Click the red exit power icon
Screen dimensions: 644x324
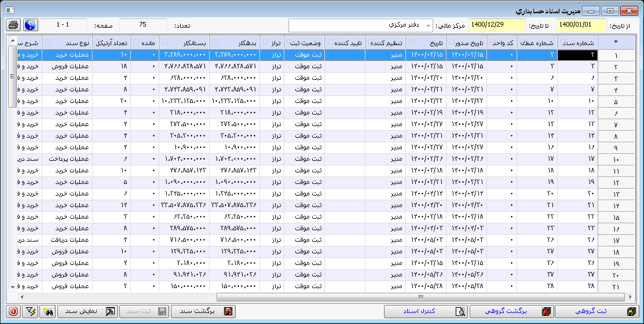(x=13, y=311)
